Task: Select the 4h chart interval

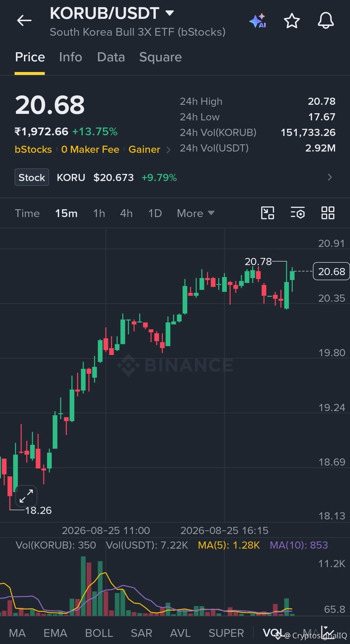Action: (x=126, y=213)
